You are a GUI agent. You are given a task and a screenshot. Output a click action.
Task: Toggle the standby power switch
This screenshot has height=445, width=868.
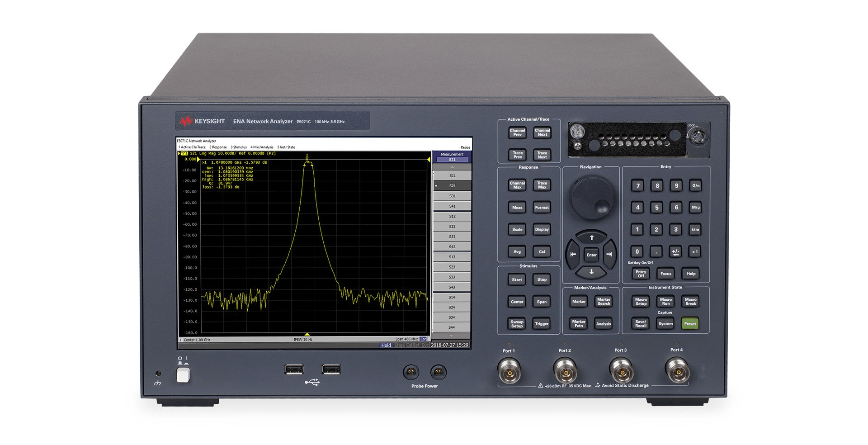tap(183, 375)
